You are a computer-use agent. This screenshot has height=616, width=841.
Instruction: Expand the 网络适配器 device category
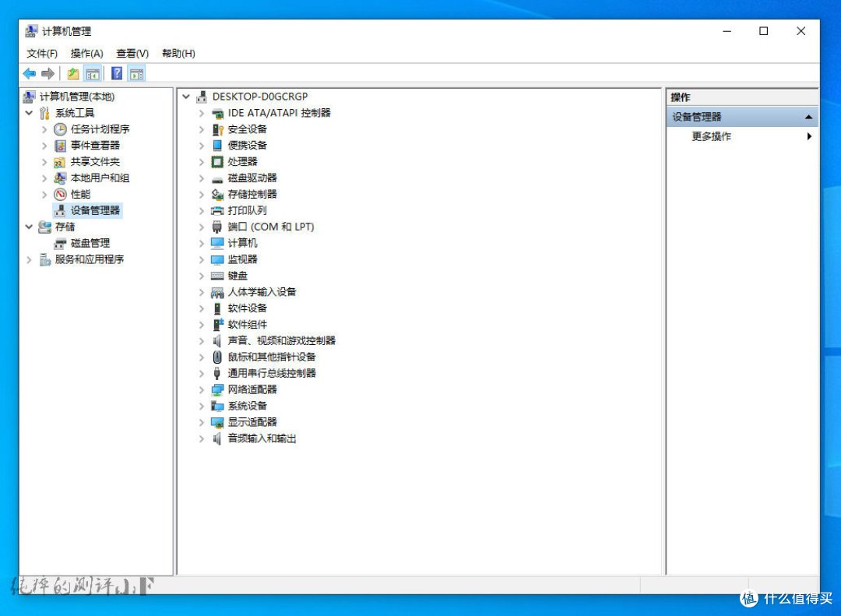point(202,389)
